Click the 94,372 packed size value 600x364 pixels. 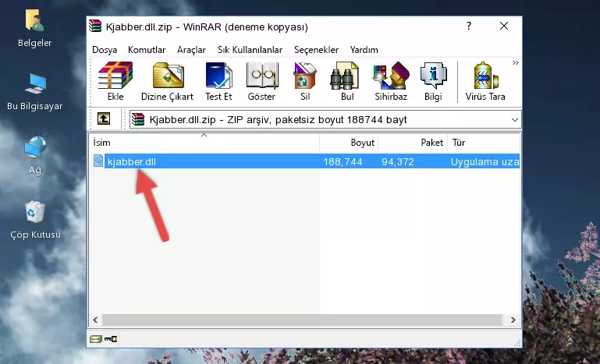(x=398, y=162)
